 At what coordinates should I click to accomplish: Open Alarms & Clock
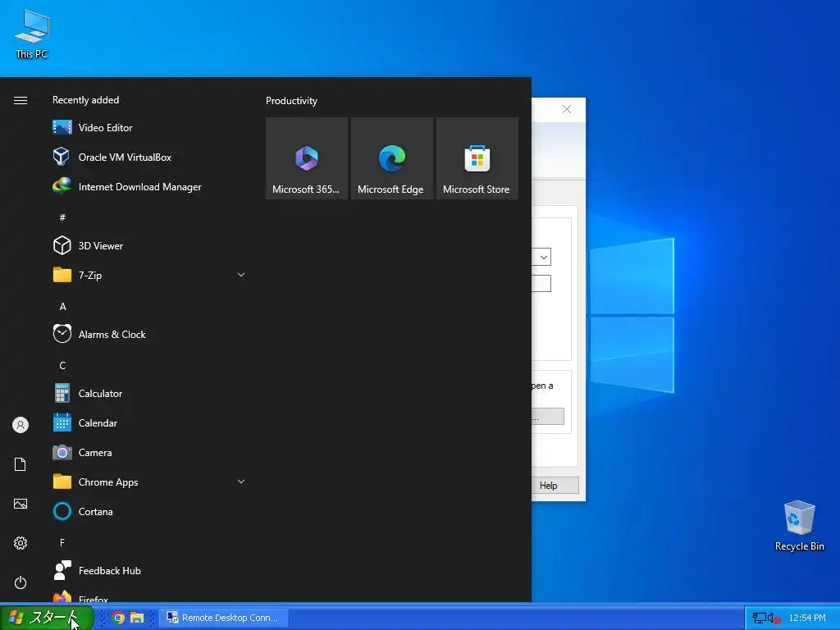pyautogui.click(x=149, y=335)
